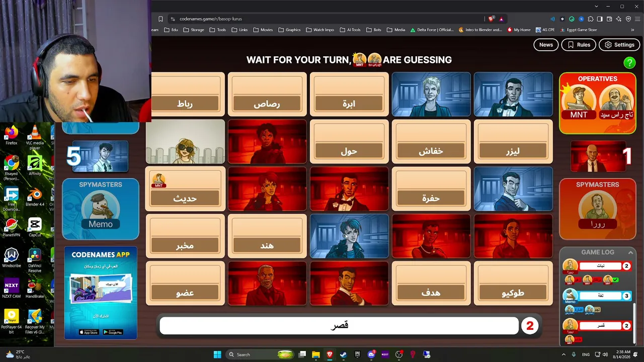Show more bookmarks with the chevron
Viewport: 644px width, 362px height.
(x=632, y=30)
